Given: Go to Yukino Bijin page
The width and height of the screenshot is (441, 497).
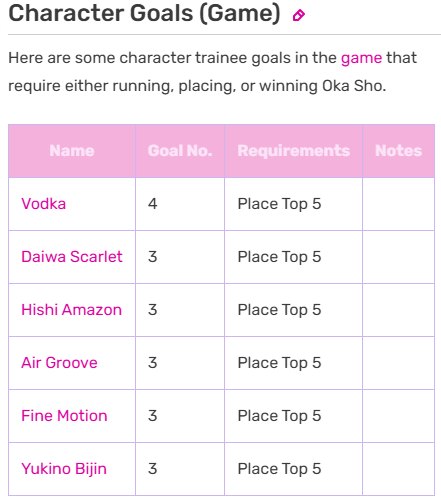Looking at the screenshot, I should tap(64, 469).
